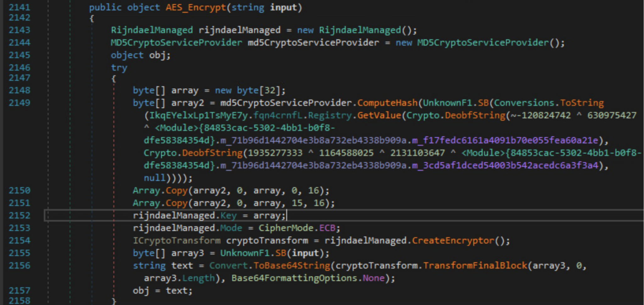Click the ICryptoTransform interface reference
The height and width of the screenshot is (305, 644).
pos(176,240)
